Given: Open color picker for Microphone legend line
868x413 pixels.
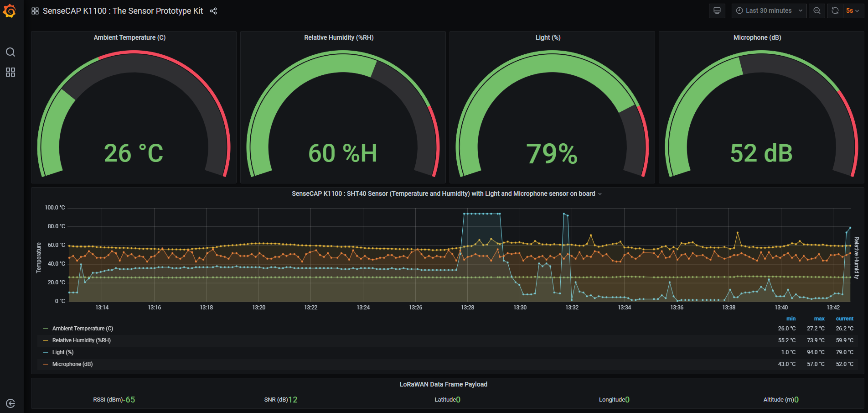Looking at the screenshot, I should 46,364.
